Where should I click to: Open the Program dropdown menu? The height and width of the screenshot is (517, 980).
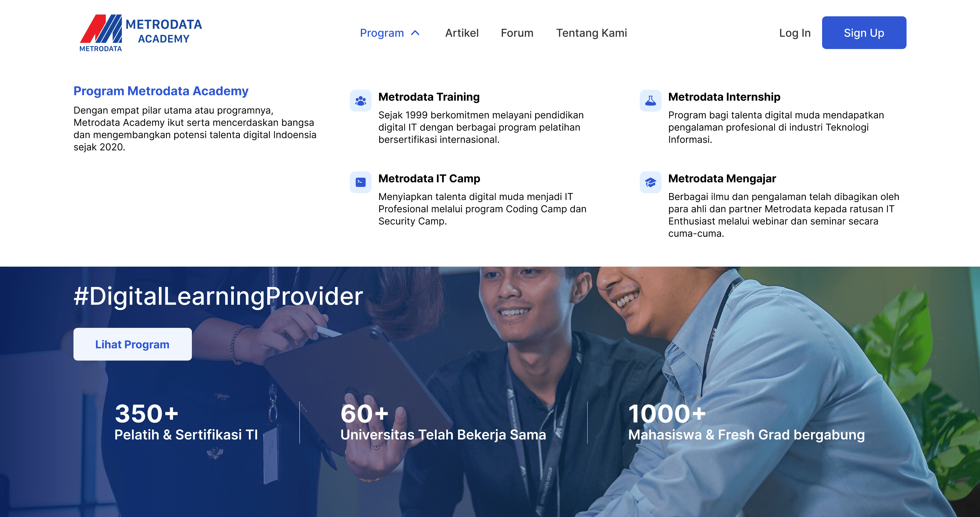382,33
